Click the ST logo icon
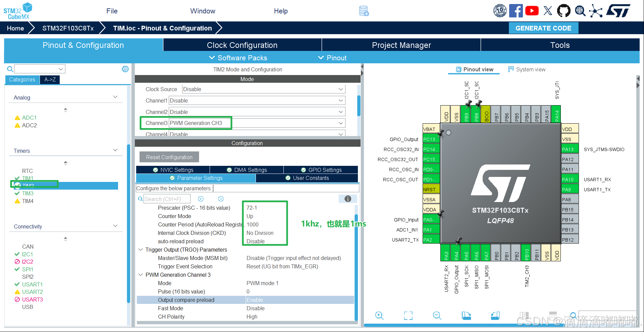Viewport: 644px width, 332px height. (618, 11)
